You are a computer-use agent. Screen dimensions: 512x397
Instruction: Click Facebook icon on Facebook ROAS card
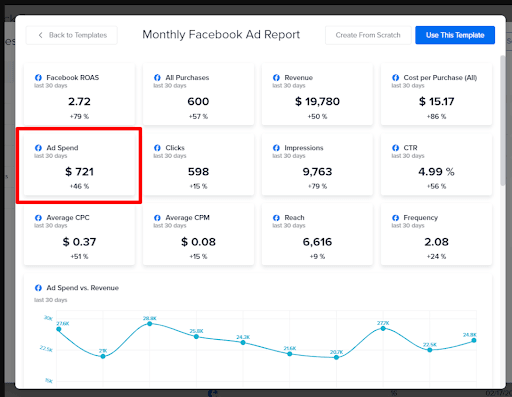tap(38, 78)
